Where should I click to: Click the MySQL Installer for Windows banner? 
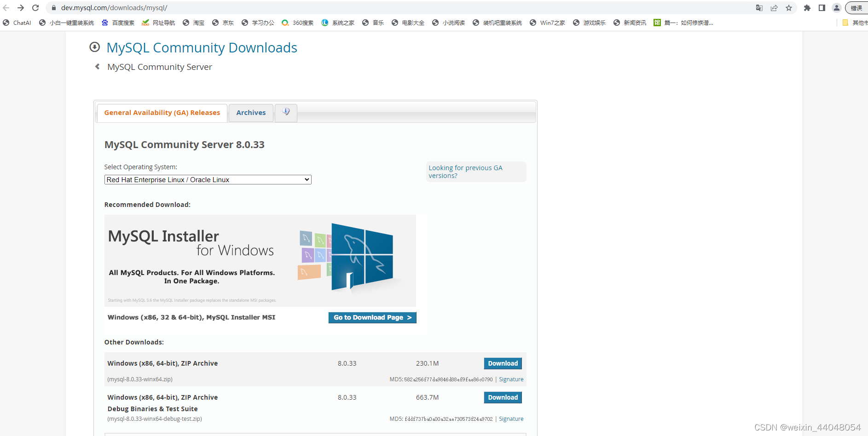pyautogui.click(x=260, y=261)
